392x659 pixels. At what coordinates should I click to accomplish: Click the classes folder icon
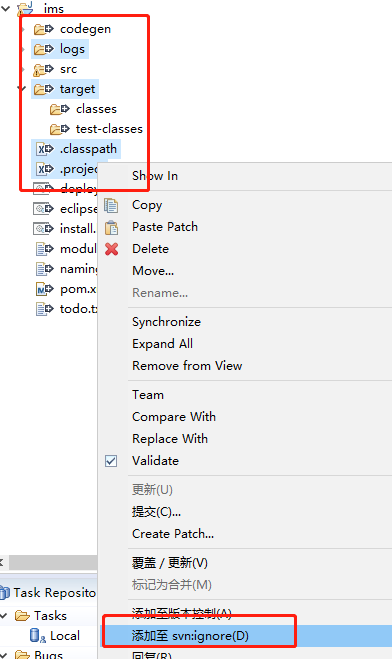59,109
